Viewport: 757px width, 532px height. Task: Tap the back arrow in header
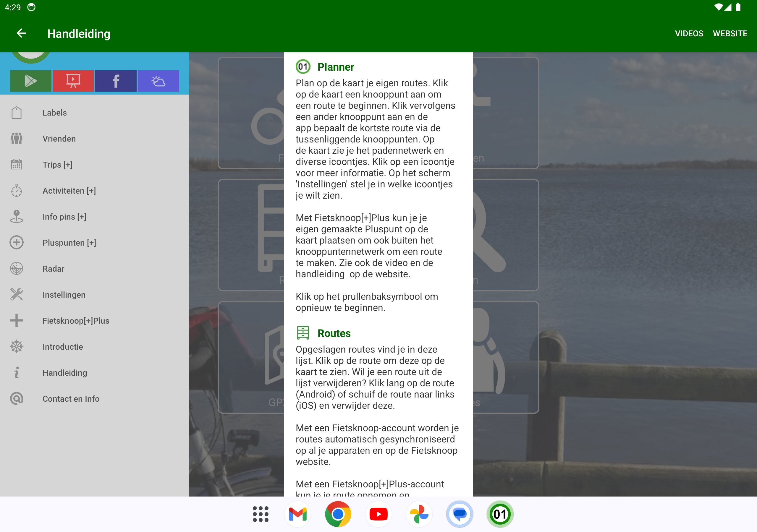(x=21, y=33)
